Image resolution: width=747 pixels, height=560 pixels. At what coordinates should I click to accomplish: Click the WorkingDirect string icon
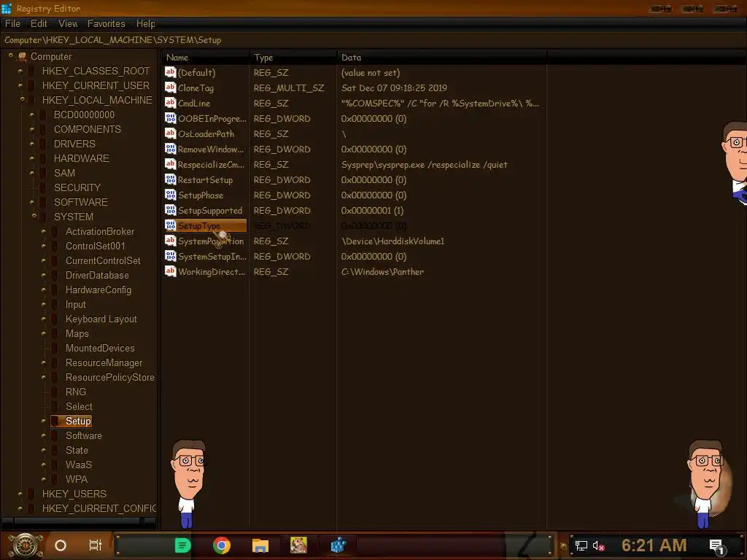pos(171,271)
